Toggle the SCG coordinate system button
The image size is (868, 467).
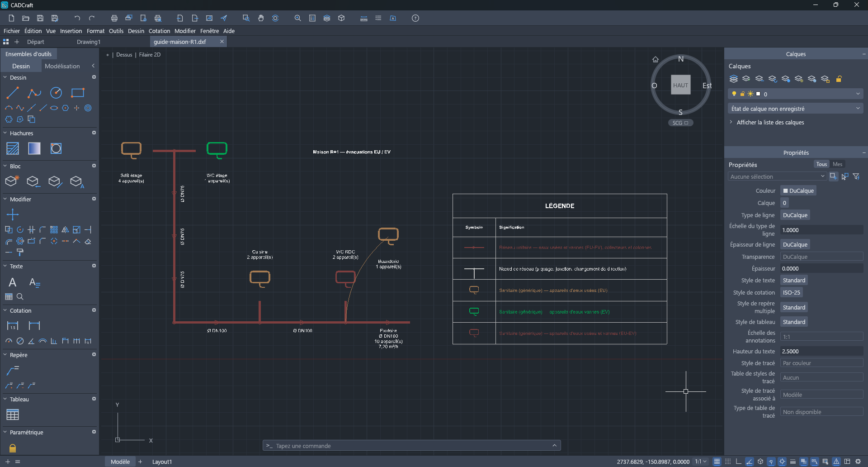(680, 123)
